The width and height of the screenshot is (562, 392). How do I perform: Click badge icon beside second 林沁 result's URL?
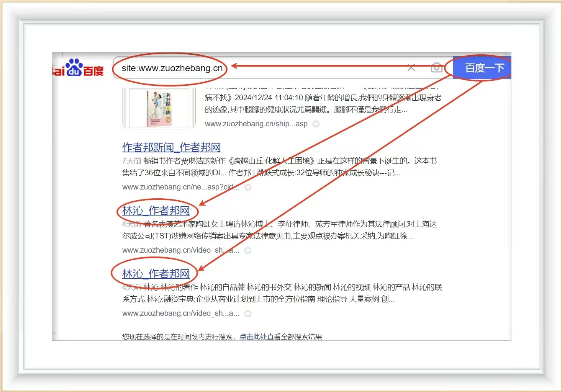248,314
